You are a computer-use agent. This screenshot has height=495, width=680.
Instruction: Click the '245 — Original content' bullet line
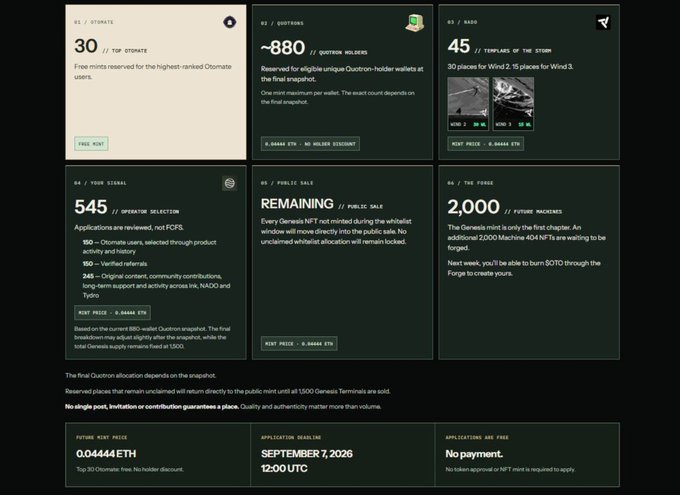[x=157, y=286]
